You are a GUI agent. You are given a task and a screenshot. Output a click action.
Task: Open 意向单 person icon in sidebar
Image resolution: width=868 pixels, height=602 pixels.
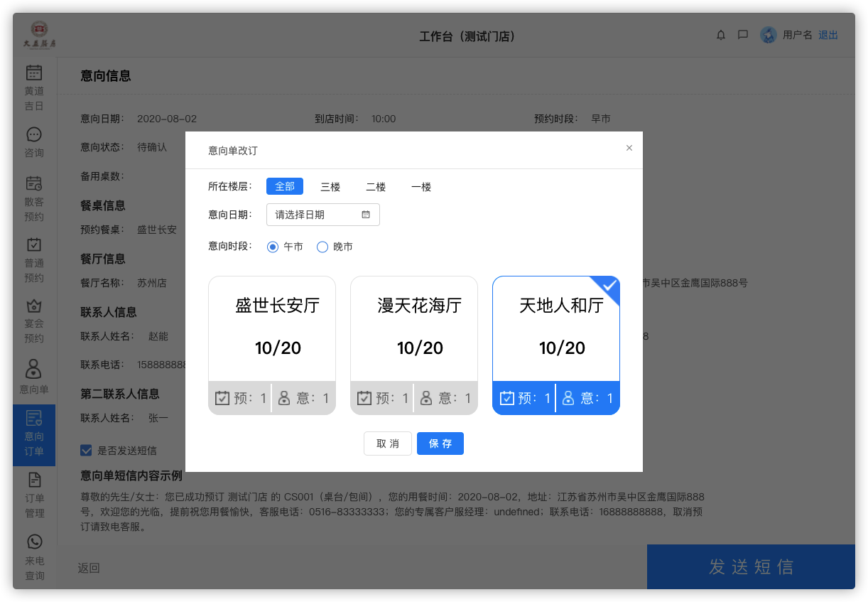(x=34, y=369)
